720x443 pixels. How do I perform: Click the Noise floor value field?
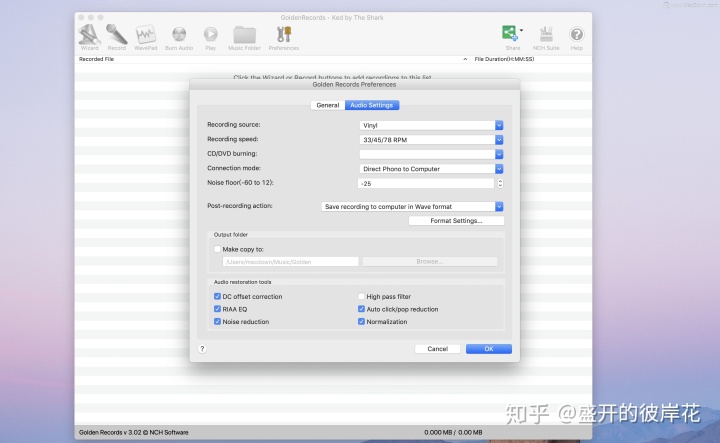point(426,183)
